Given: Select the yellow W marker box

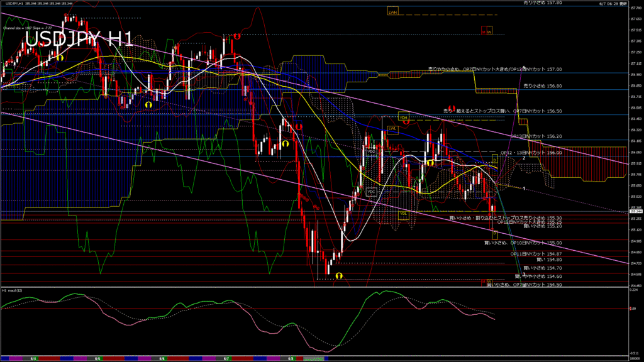Looking at the screenshot, I should pyautogui.click(x=489, y=30).
